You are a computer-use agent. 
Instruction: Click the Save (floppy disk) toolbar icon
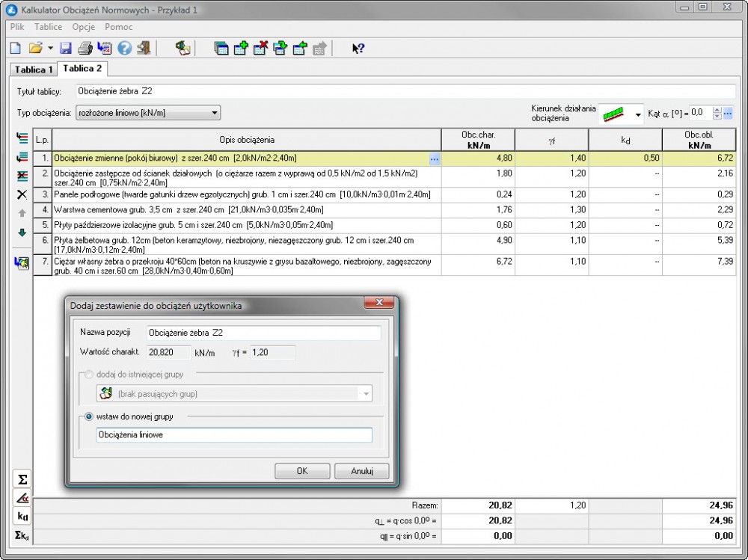click(x=66, y=48)
